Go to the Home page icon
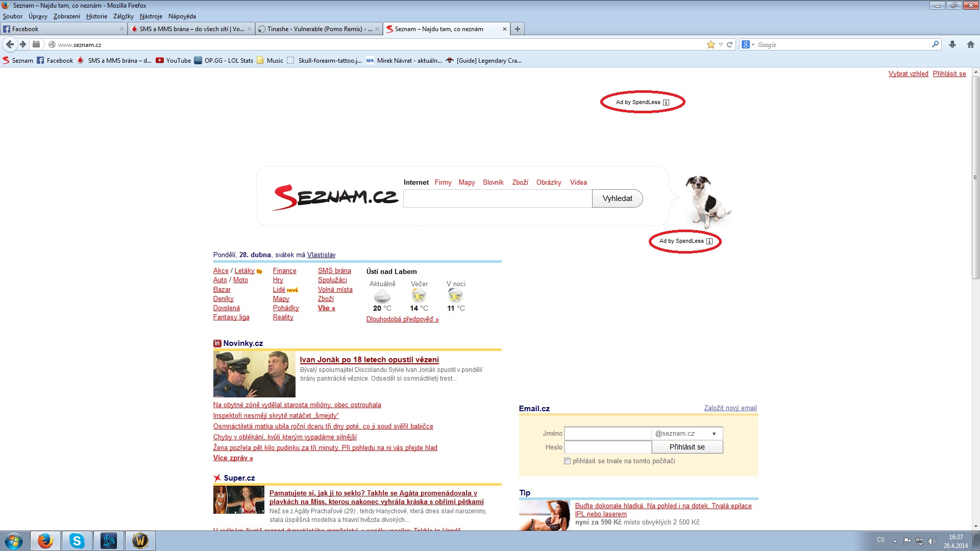980x551 pixels. click(971, 44)
